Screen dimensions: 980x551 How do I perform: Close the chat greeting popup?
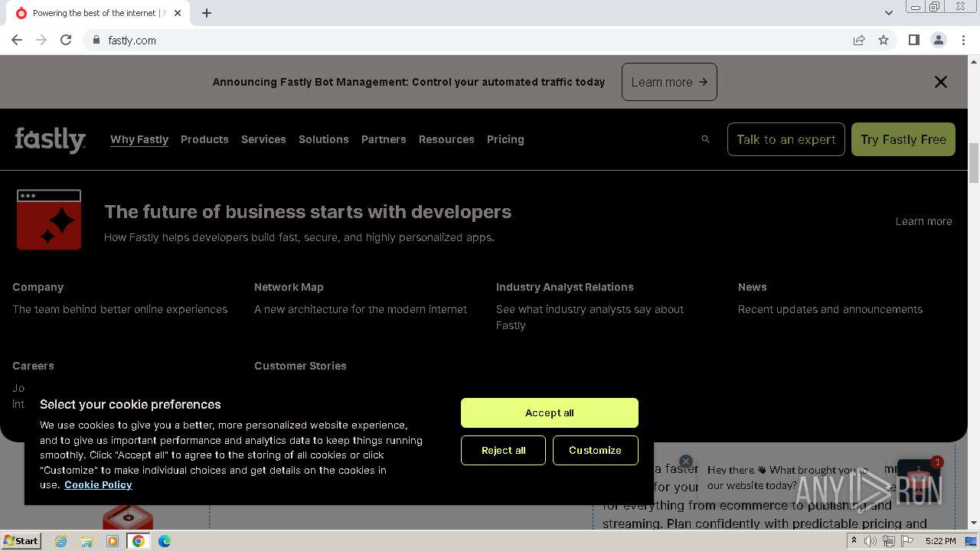tap(686, 461)
